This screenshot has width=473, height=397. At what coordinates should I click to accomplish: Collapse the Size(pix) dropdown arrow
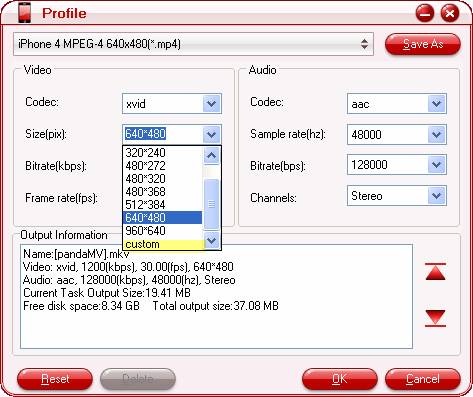coord(211,134)
